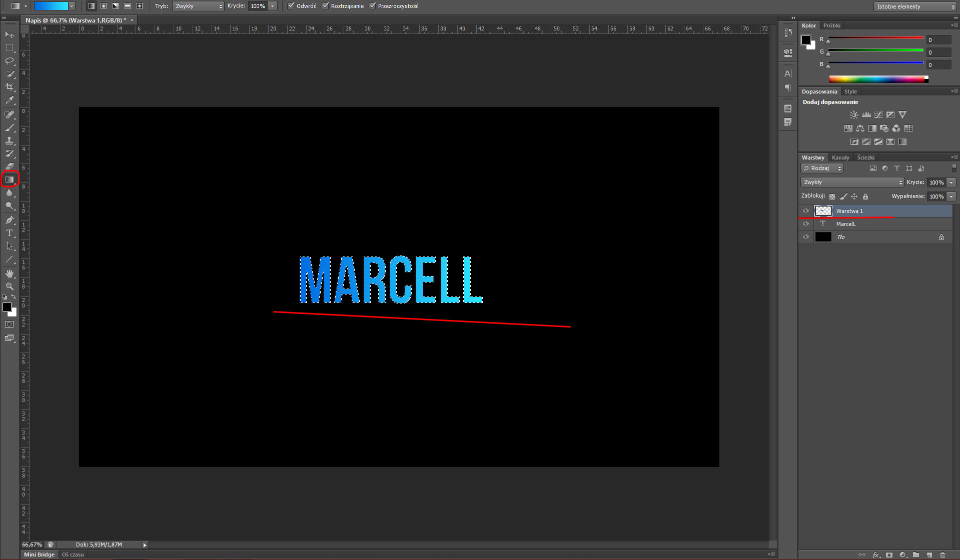Select the Zoom tool
The height and width of the screenshot is (560, 960).
click(x=10, y=286)
